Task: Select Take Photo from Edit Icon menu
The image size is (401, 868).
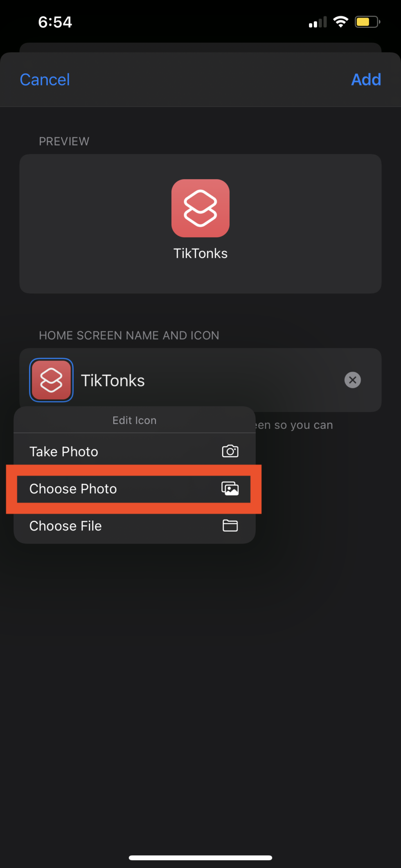Action: click(135, 451)
